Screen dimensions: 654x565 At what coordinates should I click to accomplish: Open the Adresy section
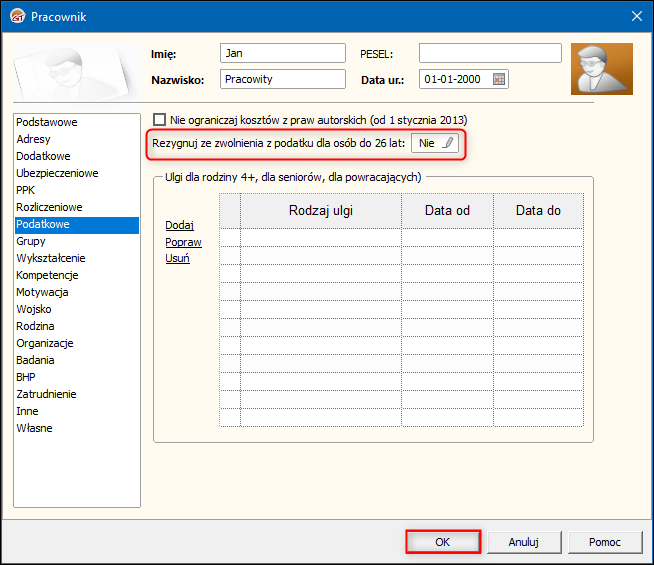tap(34, 139)
